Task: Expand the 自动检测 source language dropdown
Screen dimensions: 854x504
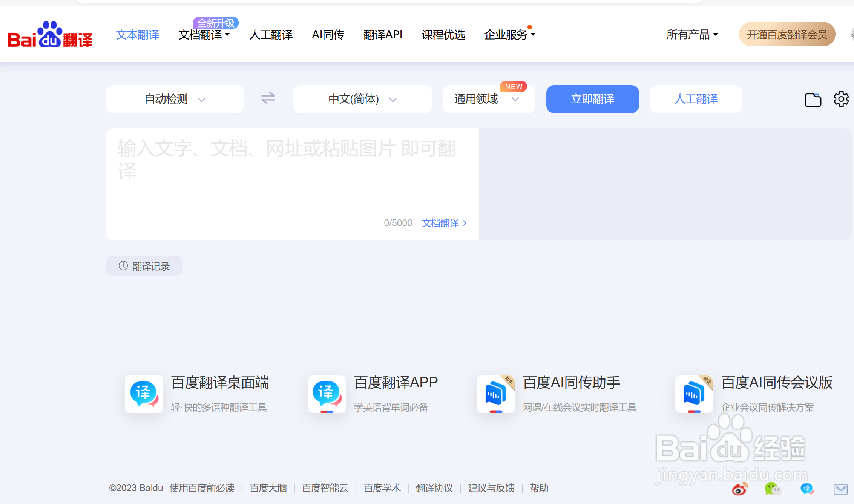Action: tap(175, 99)
